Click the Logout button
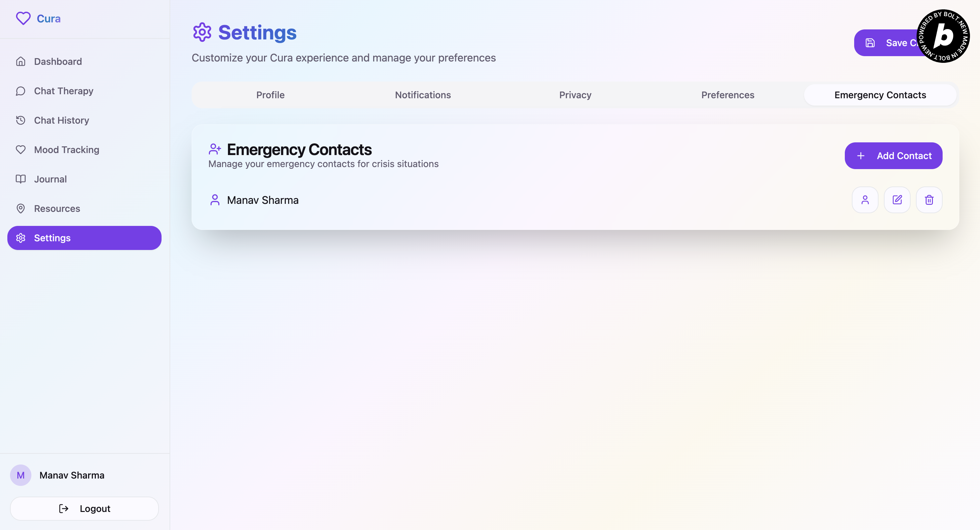 (84, 509)
